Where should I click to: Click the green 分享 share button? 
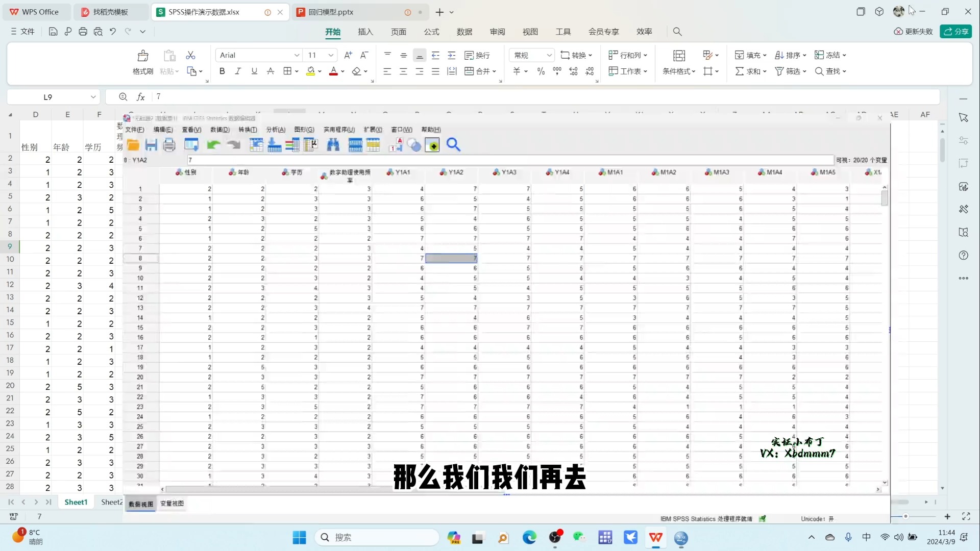[956, 32]
